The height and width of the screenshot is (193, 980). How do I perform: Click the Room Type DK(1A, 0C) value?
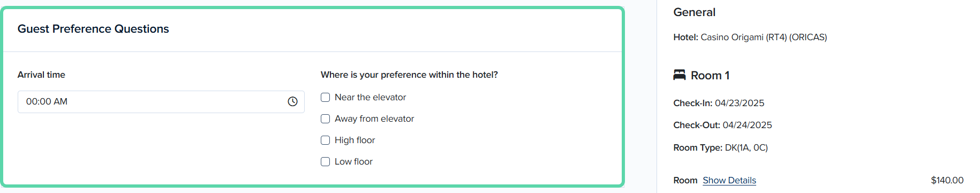[746, 147]
